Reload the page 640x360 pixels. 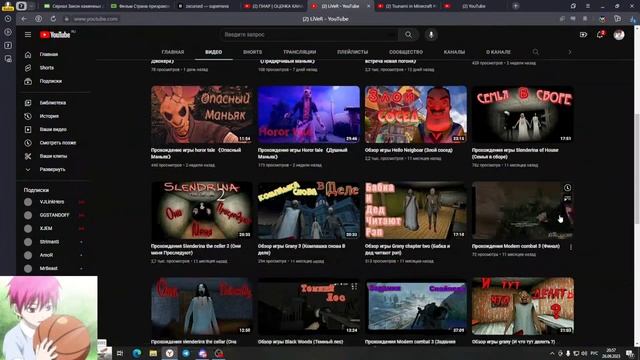(x=53, y=19)
